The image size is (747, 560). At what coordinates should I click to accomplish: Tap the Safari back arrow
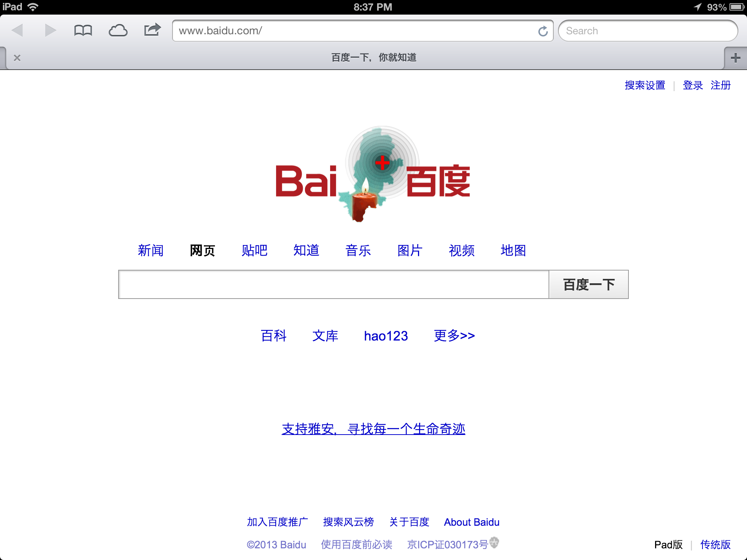coord(17,30)
